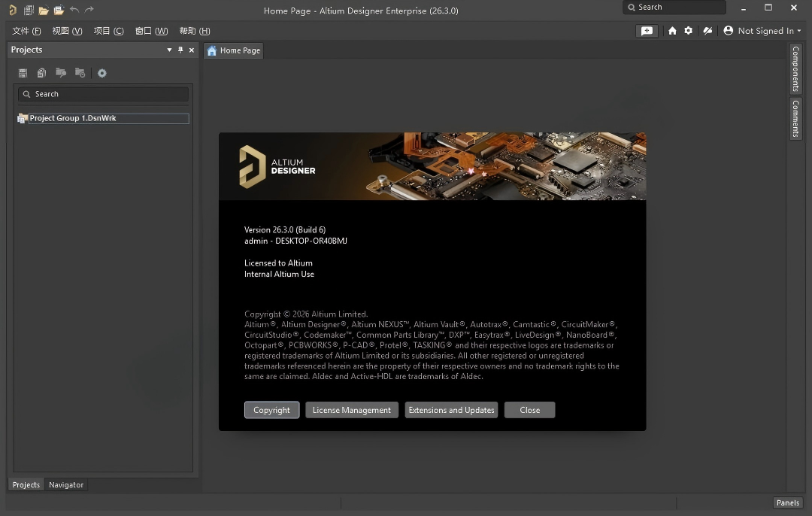Open Projects panel dropdown arrow menu
This screenshot has width=812, height=516.
point(169,50)
